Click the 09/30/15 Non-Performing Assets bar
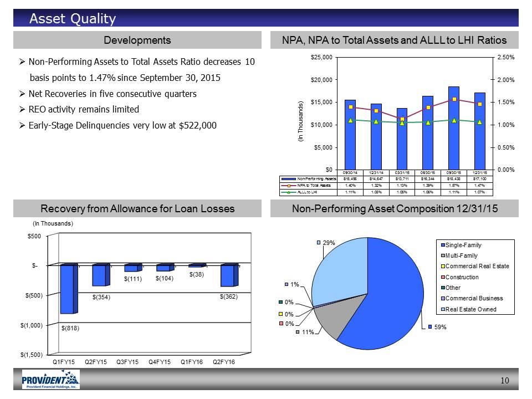Viewport: 532px width, 399px height. pos(454,128)
